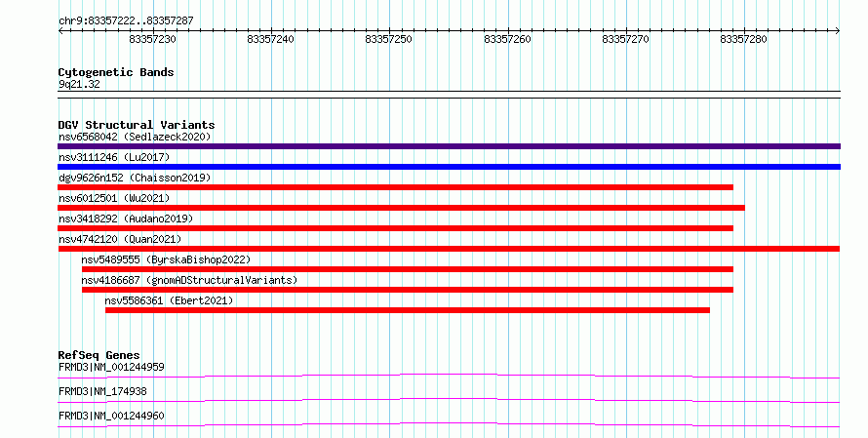This screenshot has width=868, height=438.
Task: Select the red bar under nsv3418292
Action: click(x=395, y=228)
